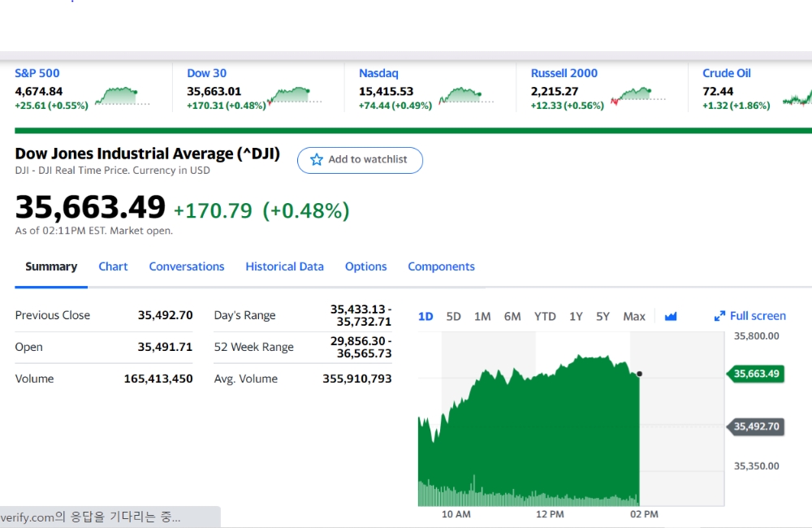Click the 10 AM time axis label

coord(456,514)
